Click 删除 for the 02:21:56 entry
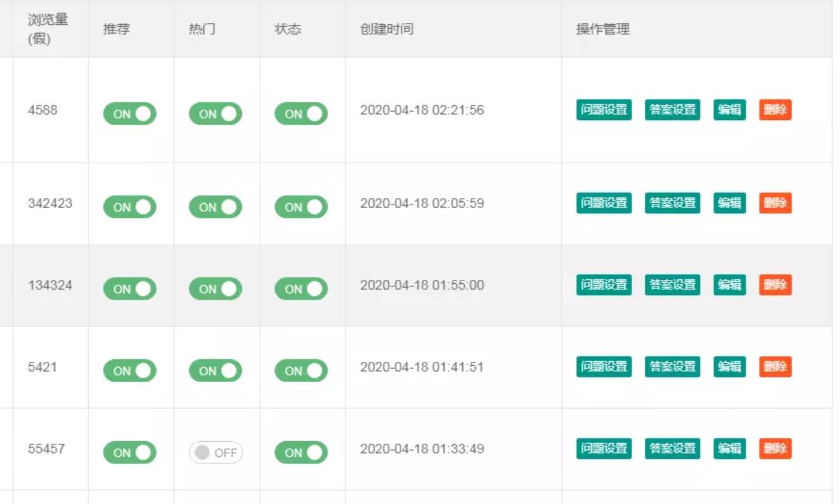 775,110
